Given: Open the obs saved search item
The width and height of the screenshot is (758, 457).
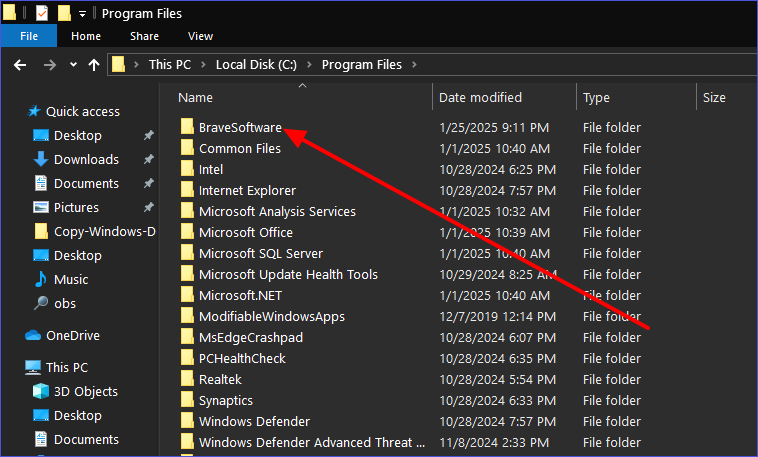Looking at the screenshot, I should [65, 304].
